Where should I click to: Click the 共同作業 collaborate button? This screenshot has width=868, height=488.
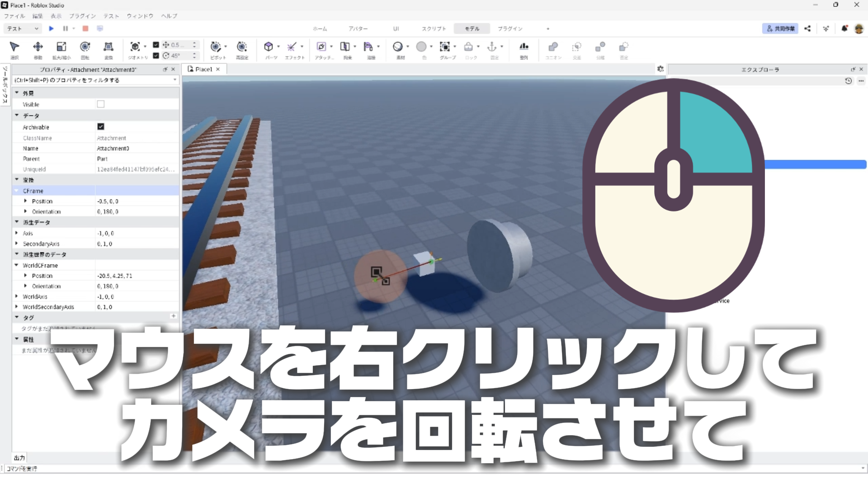(780, 28)
